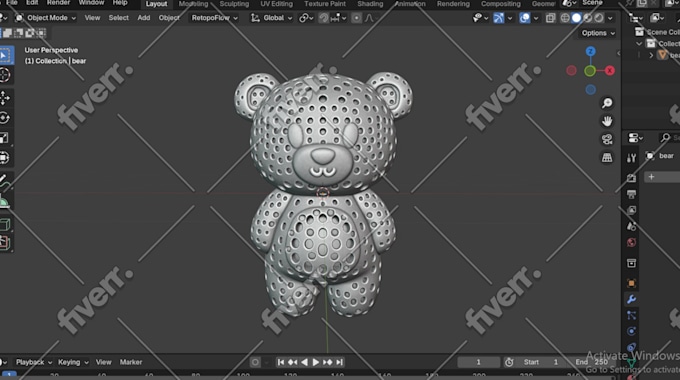Click the current frame number field
This screenshot has width=680, height=380.
click(478, 362)
